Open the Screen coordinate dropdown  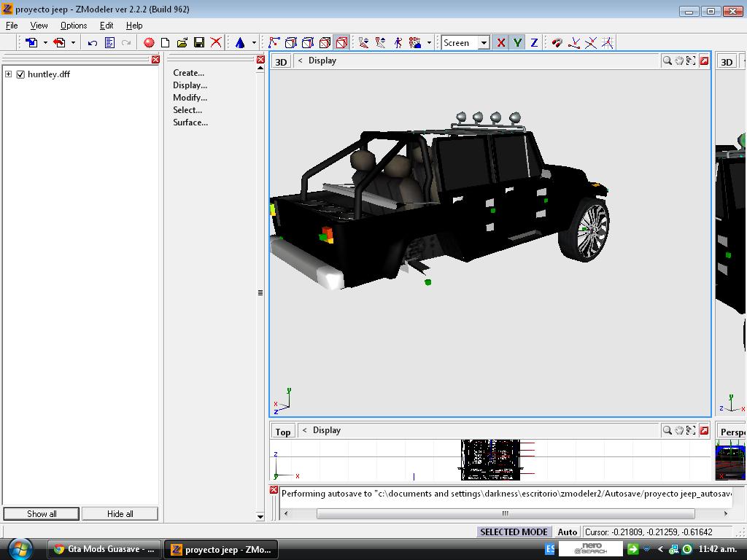(x=483, y=43)
